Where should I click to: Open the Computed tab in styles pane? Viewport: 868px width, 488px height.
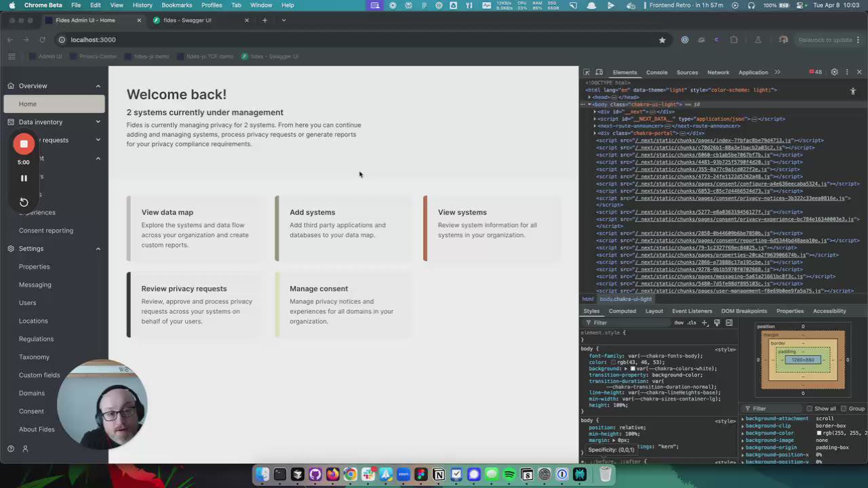622,311
